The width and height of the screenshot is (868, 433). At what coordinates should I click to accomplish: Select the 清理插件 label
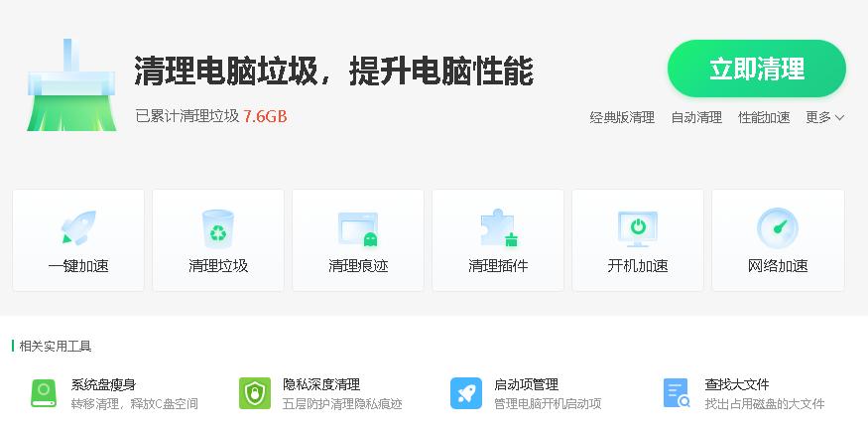point(498,266)
